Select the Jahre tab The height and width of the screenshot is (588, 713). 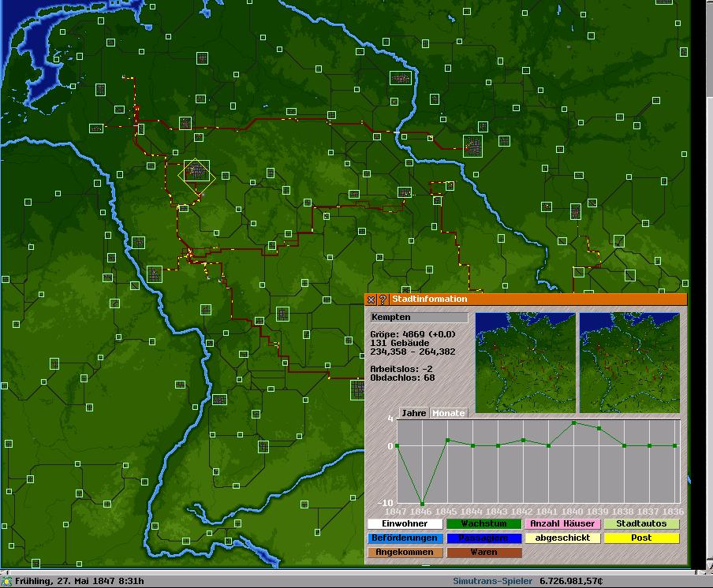tap(413, 413)
